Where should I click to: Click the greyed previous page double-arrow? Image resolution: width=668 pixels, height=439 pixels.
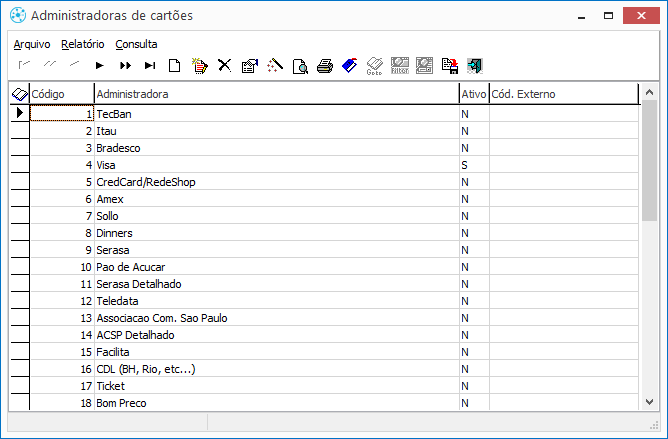click(49, 65)
